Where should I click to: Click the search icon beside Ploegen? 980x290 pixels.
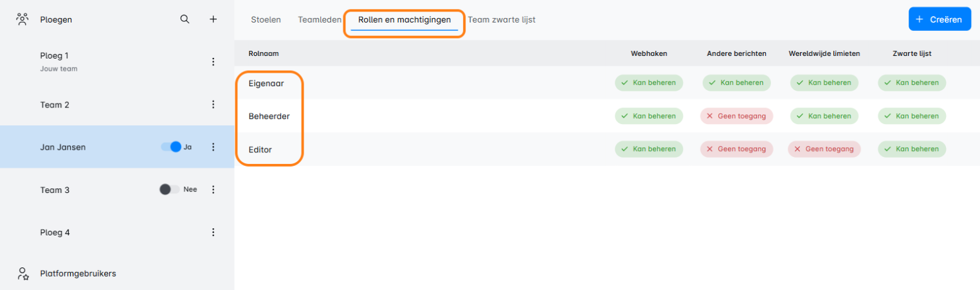pyautogui.click(x=185, y=19)
